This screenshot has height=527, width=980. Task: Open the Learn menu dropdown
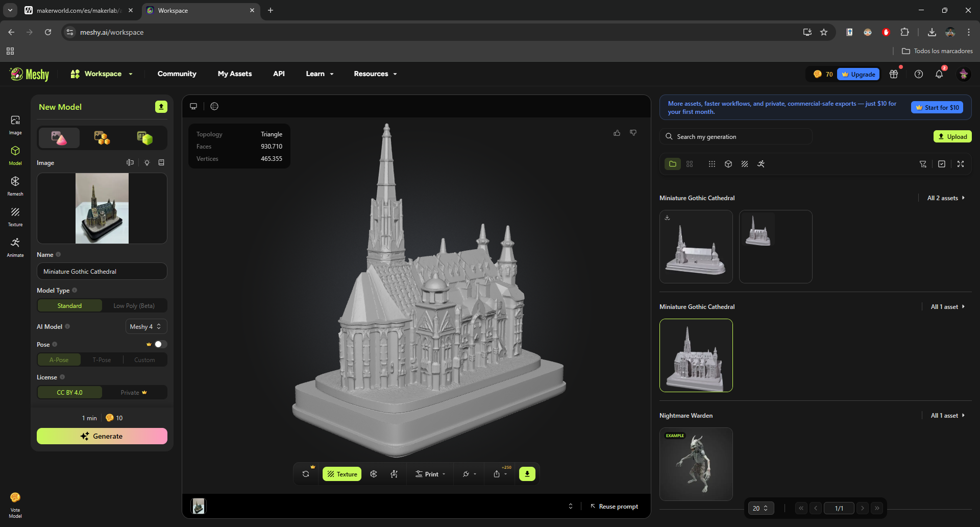coord(319,74)
